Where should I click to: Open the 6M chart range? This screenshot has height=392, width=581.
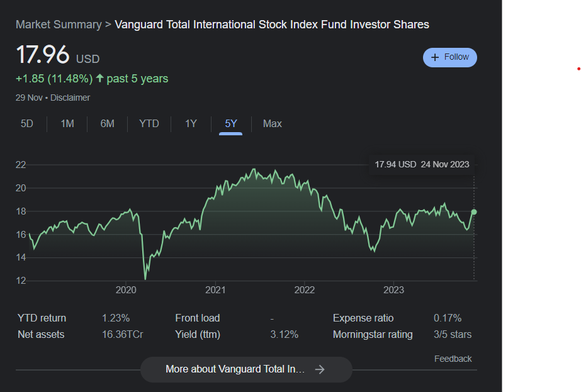[108, 123]
